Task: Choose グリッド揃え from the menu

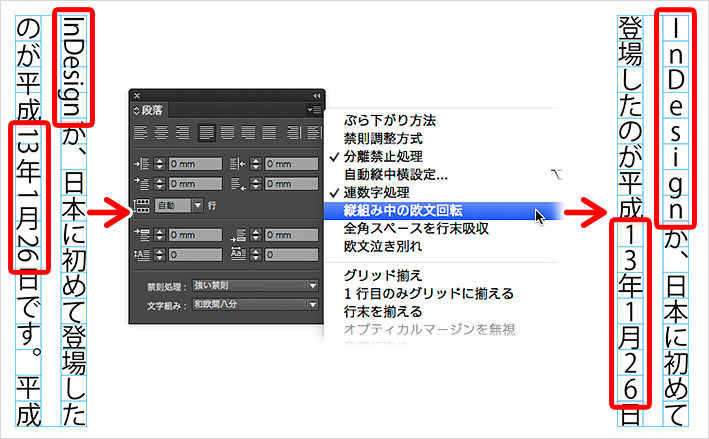Action: click(383, 275)
